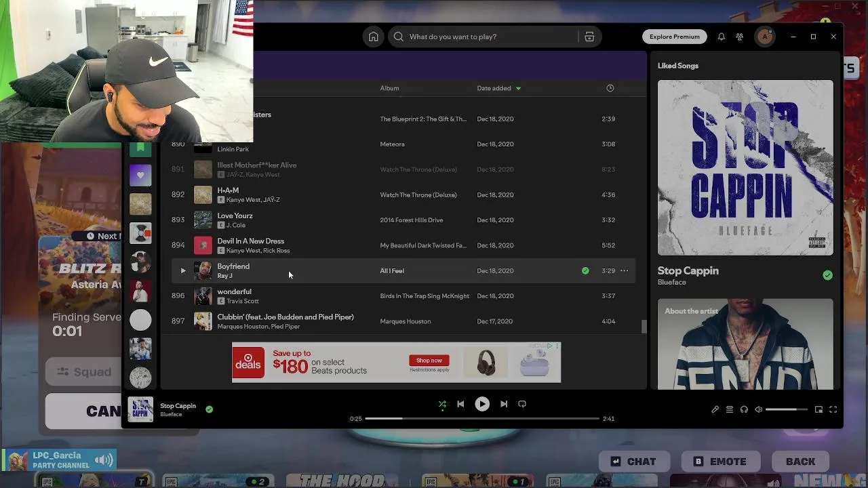Open 2014 Forest Hills Drive album

tap(412, 220)
